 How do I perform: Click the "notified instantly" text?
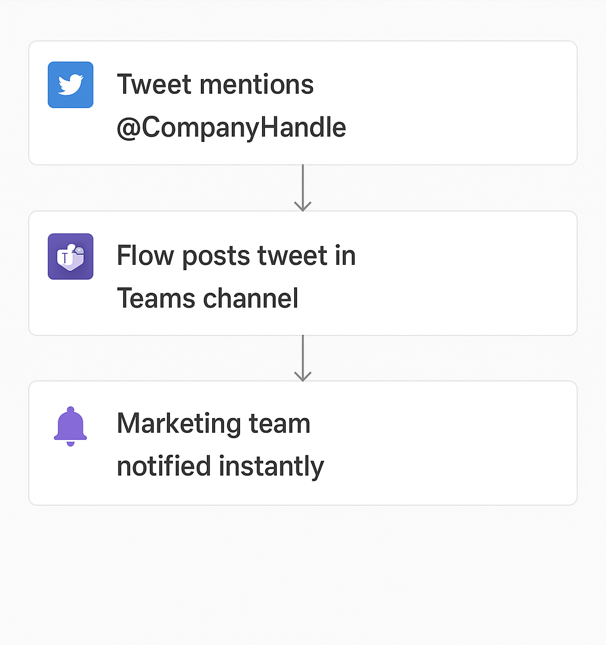(220, 467)
